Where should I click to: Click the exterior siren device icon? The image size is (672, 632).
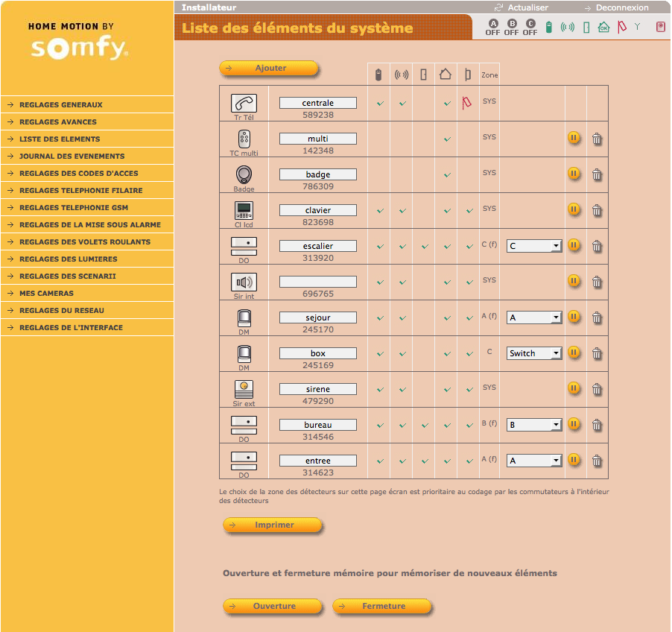(x=244, y=388)
